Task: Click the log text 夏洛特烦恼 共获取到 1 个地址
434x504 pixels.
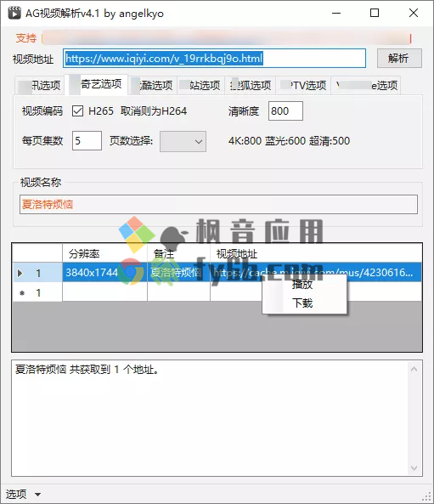Action: [x=87, y=370]
